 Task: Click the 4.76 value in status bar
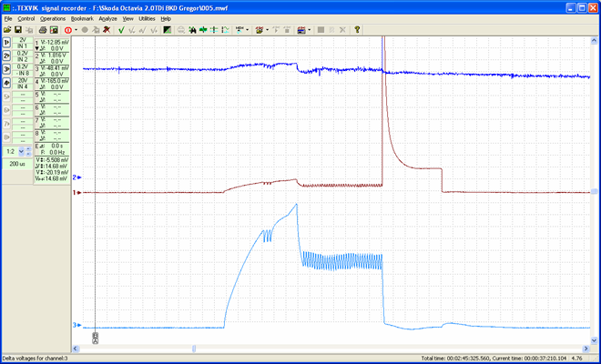(x=576, y=359)
